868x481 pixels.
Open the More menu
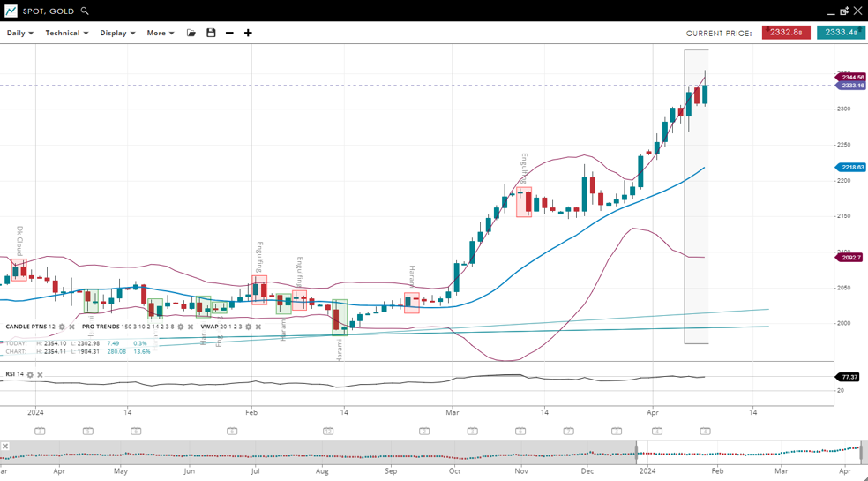(161, 33)
